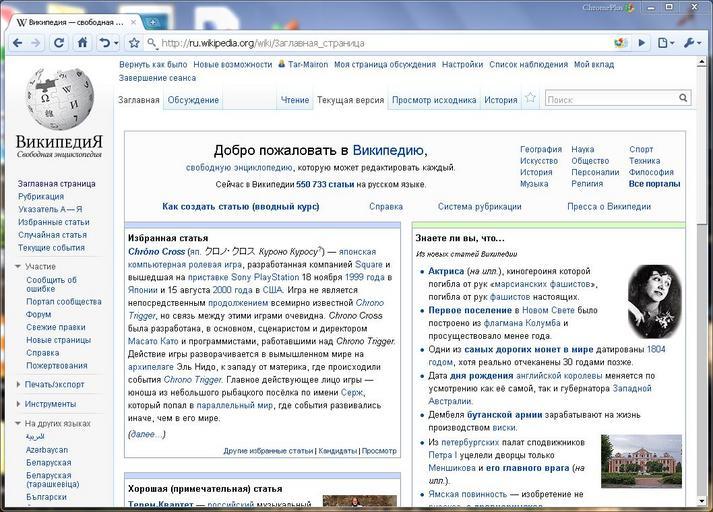Open Случайная статья in the sidebar
713x512 pixels.
click(x=52, y=235)
